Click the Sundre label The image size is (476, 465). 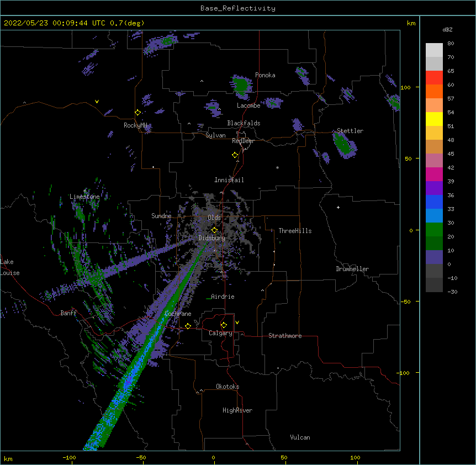[161, 216]
